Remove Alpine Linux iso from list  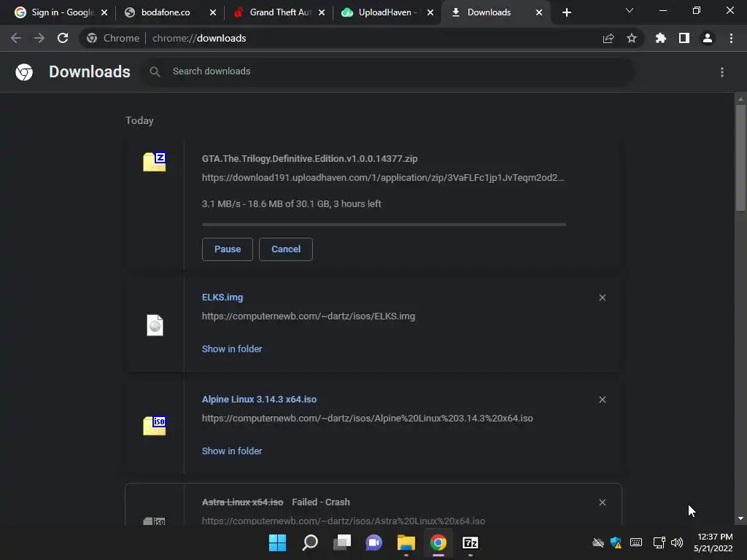pyautogui.click(x=603, y=400)
